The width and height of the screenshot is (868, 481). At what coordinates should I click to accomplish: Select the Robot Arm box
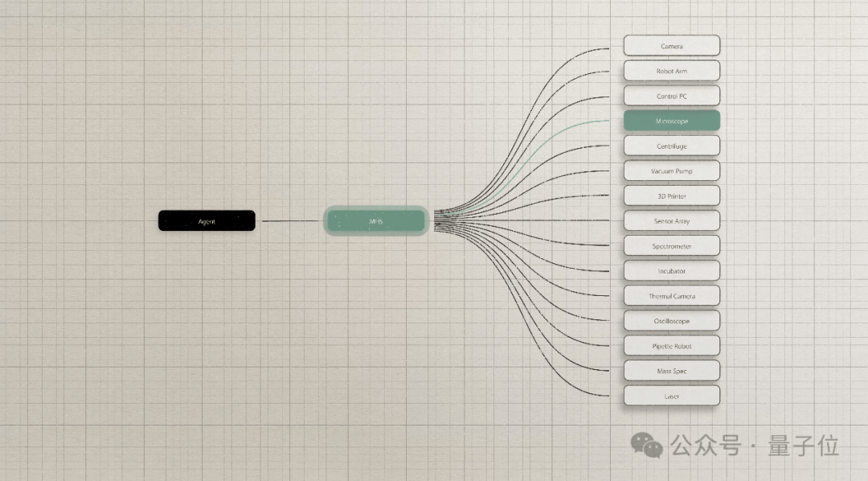click(x=671, y=71)
